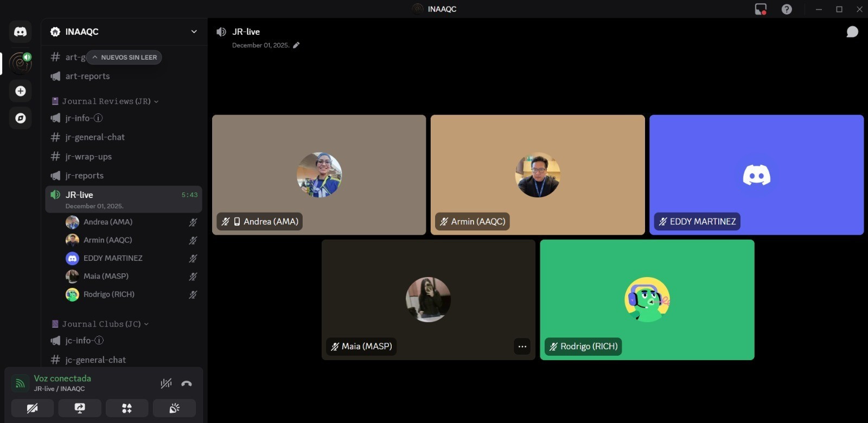Open the soundboard
868x423 pixels.
click(x=174, y=408)
